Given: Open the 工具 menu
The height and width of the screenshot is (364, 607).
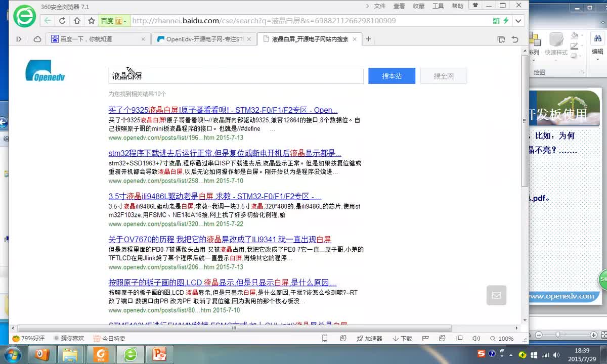Looking at the screenshot, I should 438,6.
